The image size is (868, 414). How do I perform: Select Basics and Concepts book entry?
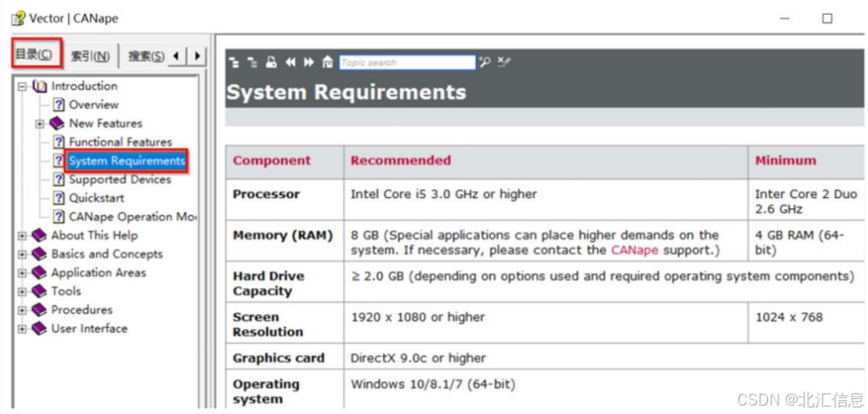pos(107,254)
